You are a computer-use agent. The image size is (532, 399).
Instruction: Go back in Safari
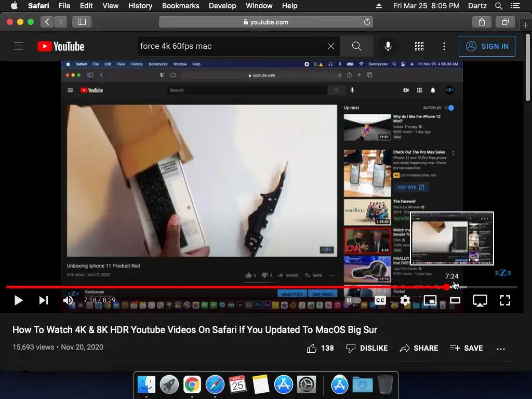[x=47, y=22]
